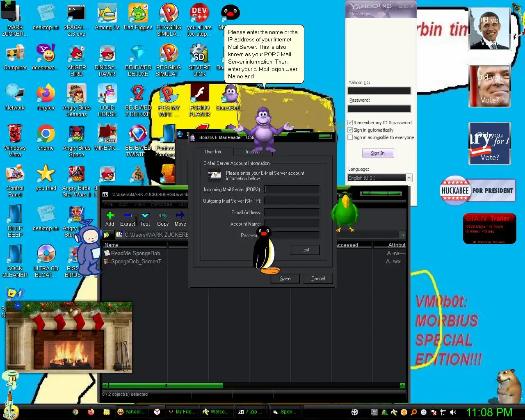Select the 'you tried' star icon

tap(46, 178)
